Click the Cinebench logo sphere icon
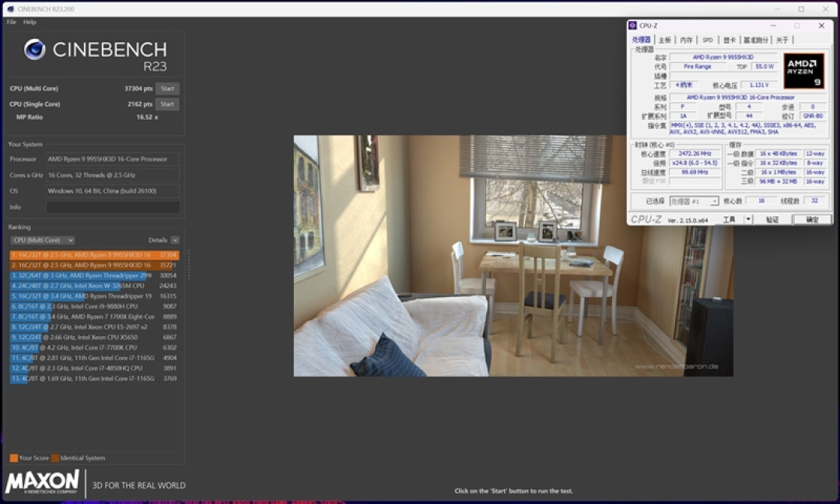Screen dimensions: 840x504 (35, 49)
